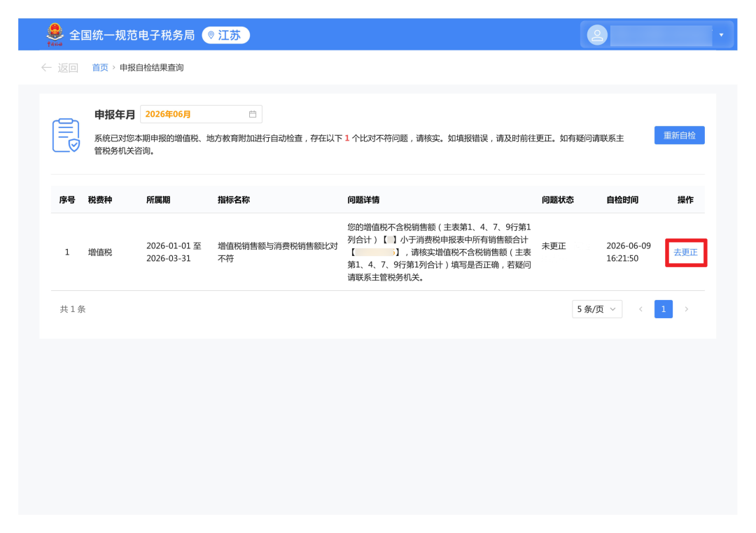756x533 pixels.
Task: Click the clipboard shield check icon
Action: (x=66, y=136)
